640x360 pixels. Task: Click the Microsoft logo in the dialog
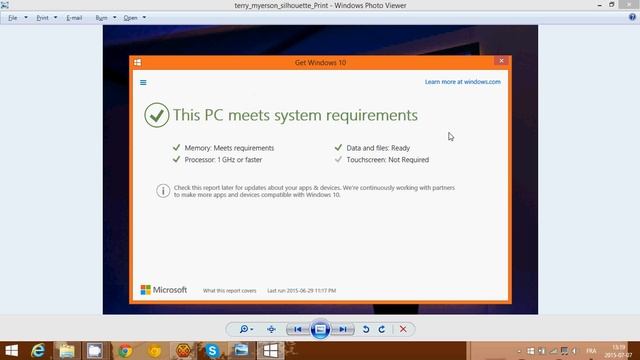click(x=164, y=290)
